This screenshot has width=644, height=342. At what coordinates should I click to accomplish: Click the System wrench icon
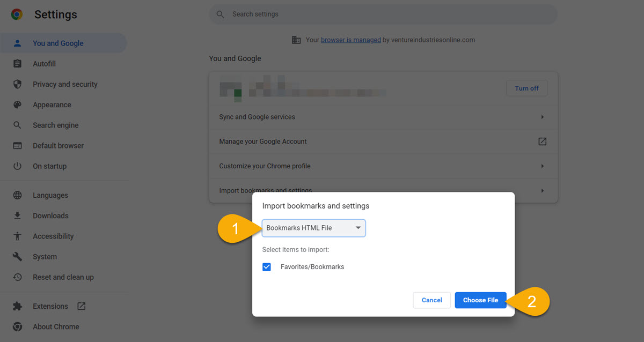pos(17,257)
